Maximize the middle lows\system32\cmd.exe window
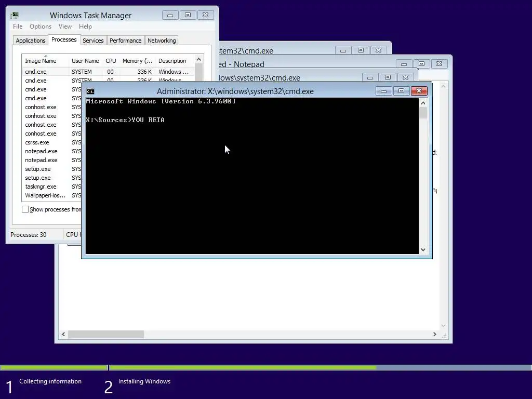This screenshot has width=532, height=399. click(x=388, y=77)
